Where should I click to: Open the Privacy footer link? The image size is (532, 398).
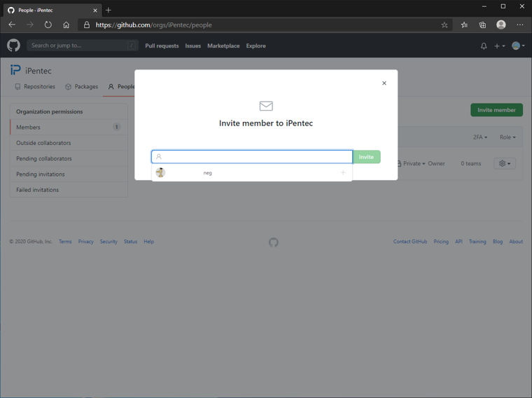pos(86,242)
